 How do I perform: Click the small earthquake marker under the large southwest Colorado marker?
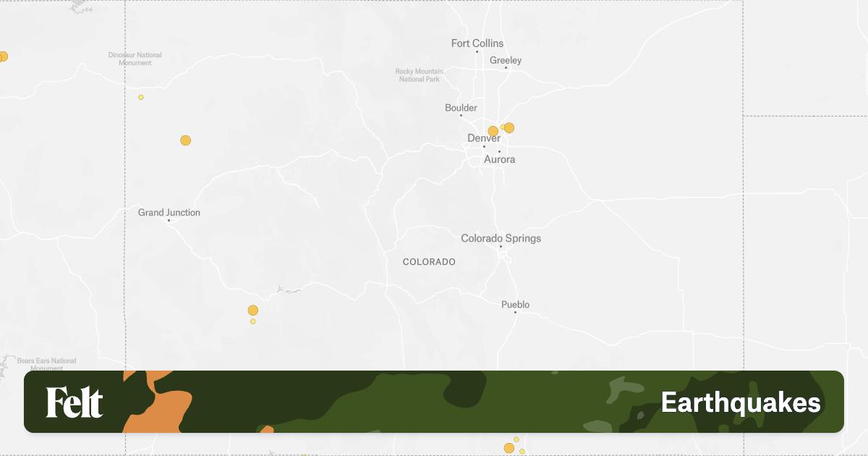coord(253,321)
